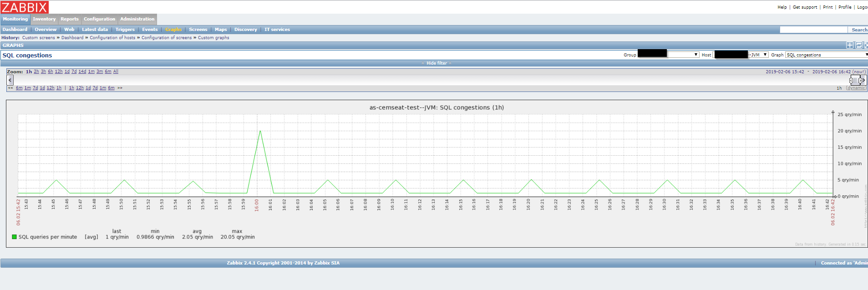This screenshot has width=868, height=290.
Task: Set zoom to 2h
Action: pos(36,71)
